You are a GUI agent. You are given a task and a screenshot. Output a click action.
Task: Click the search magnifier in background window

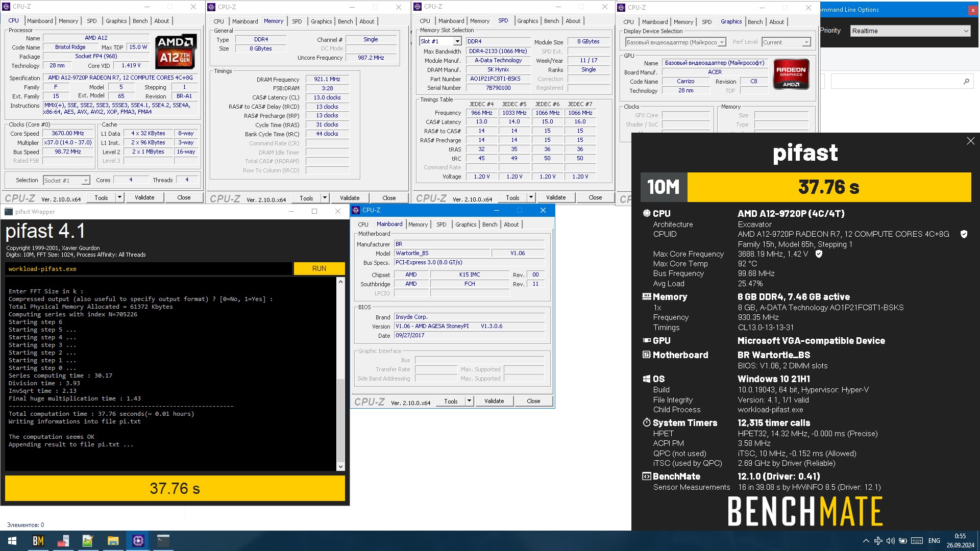(966, 82)
